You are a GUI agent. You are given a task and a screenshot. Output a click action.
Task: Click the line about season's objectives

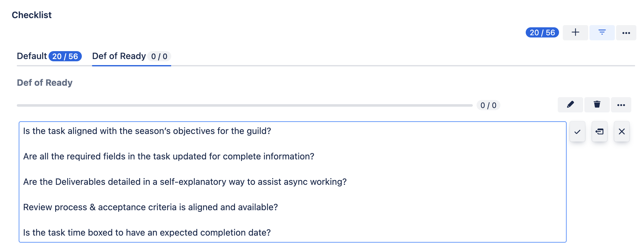coord(147,131)
